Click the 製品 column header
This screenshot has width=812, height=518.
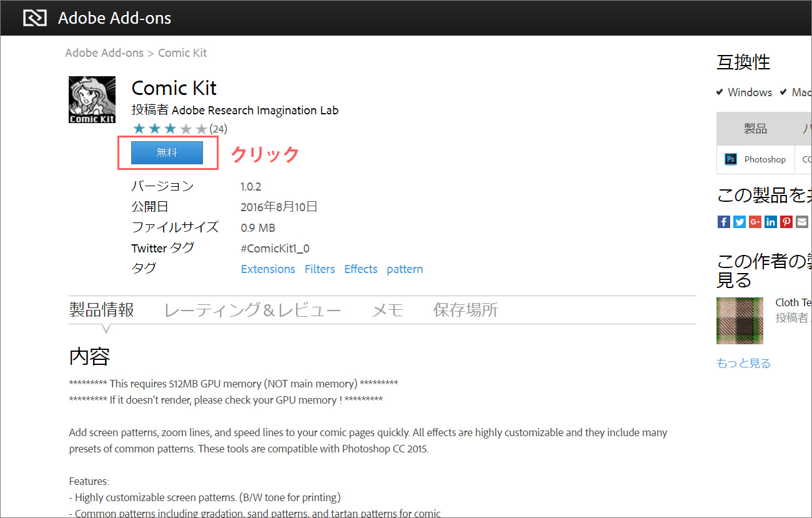pos(755,129)
